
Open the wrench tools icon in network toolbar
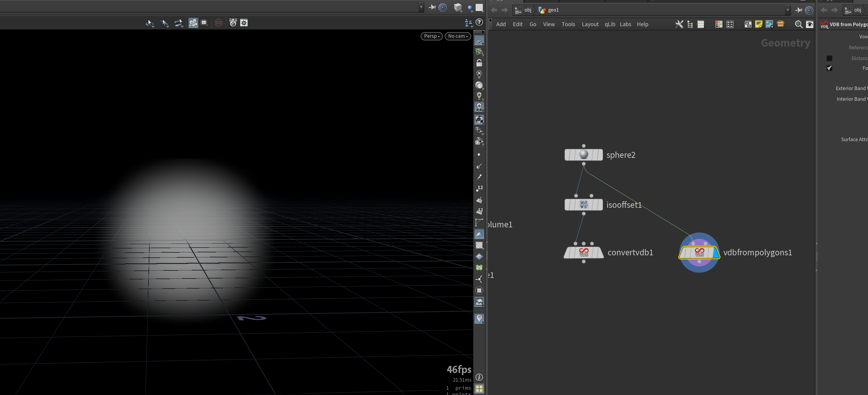click(x=679, y=24)
